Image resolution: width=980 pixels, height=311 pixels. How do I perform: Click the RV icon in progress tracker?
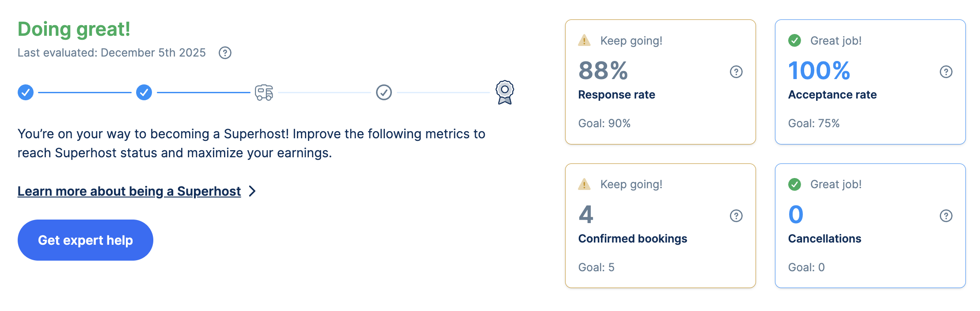tap(264, 92)
